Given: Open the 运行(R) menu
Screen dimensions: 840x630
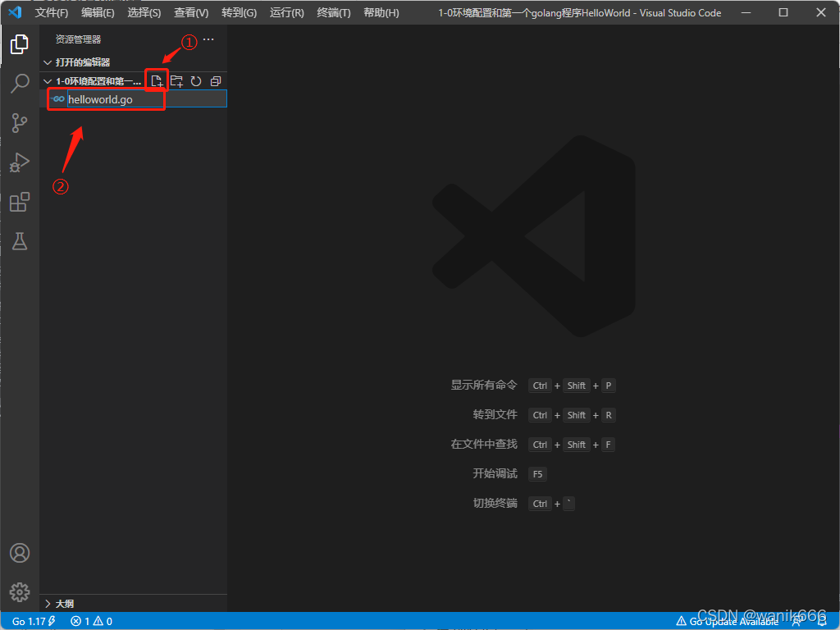Looking at the screenshot, I should tap(286, 12).
